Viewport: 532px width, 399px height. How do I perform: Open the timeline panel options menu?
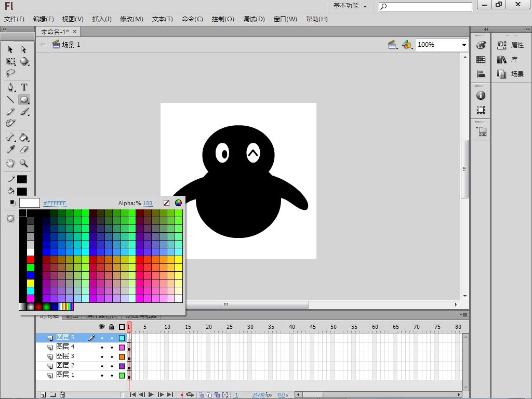point(463,315)
